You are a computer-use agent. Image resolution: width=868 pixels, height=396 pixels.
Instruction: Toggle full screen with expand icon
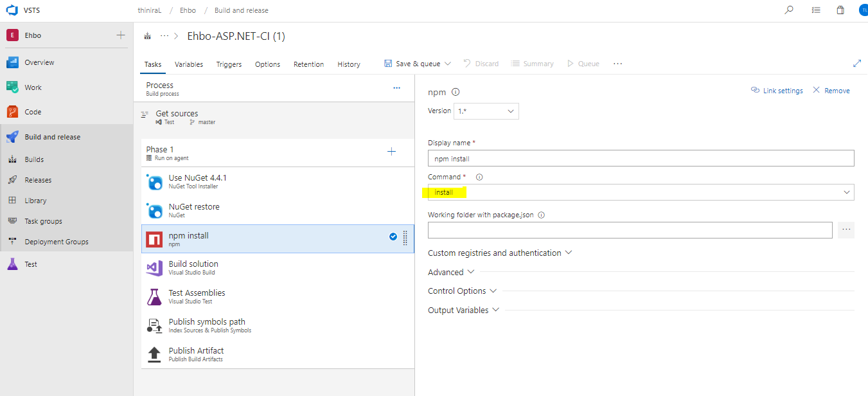[856, 63]
